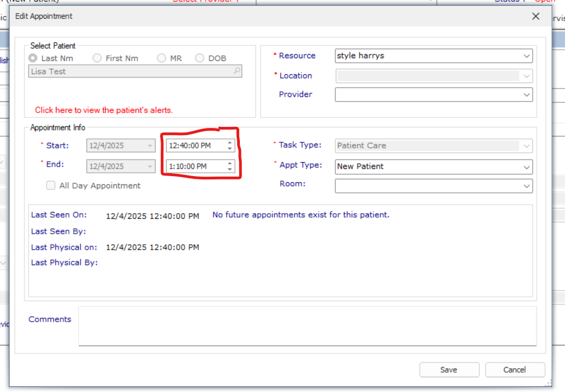The height and width of the screenshot is (392, 565).
Task: Click the Cancel button
Action: [515, 370]
